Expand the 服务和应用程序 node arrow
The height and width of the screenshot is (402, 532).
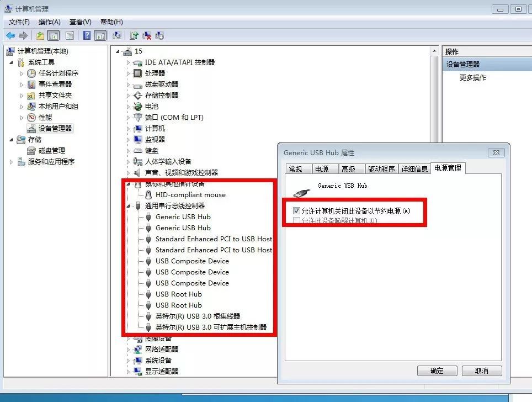point(11,162)
